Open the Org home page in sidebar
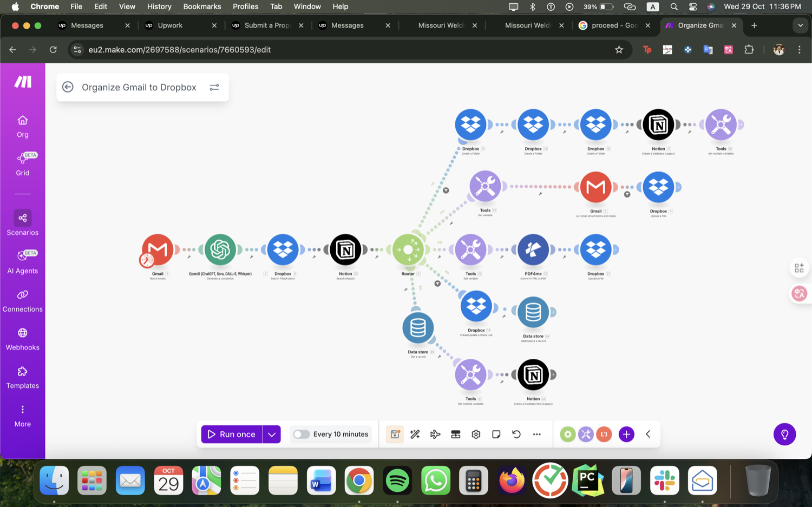This screenshot has width=812, height=507. tap(23, 127)
